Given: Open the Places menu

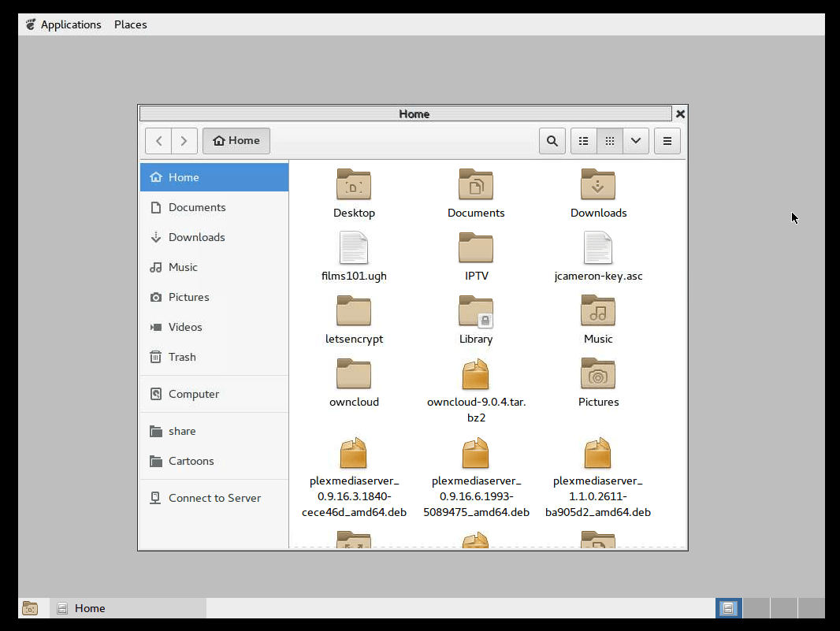Looking at the screenshot, I should click(130, 24).
